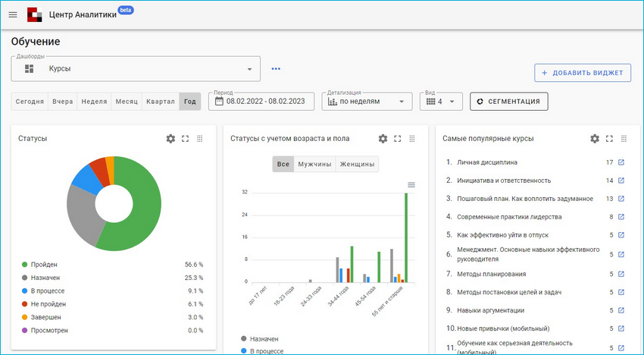Viewport: 644px width, 355px height.
Task: Open external link for Навыки аргументации
Action: (621, 310)
